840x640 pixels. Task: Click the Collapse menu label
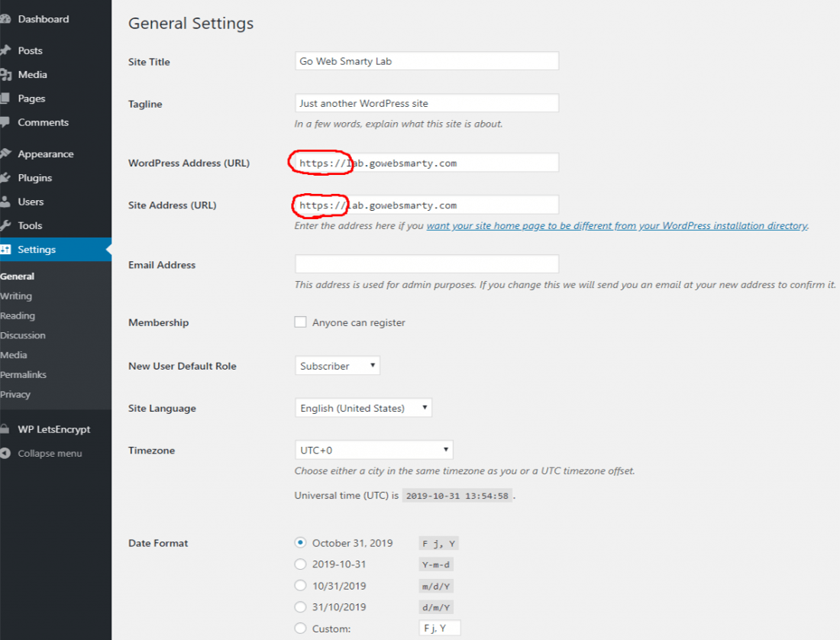coord(50,454)
